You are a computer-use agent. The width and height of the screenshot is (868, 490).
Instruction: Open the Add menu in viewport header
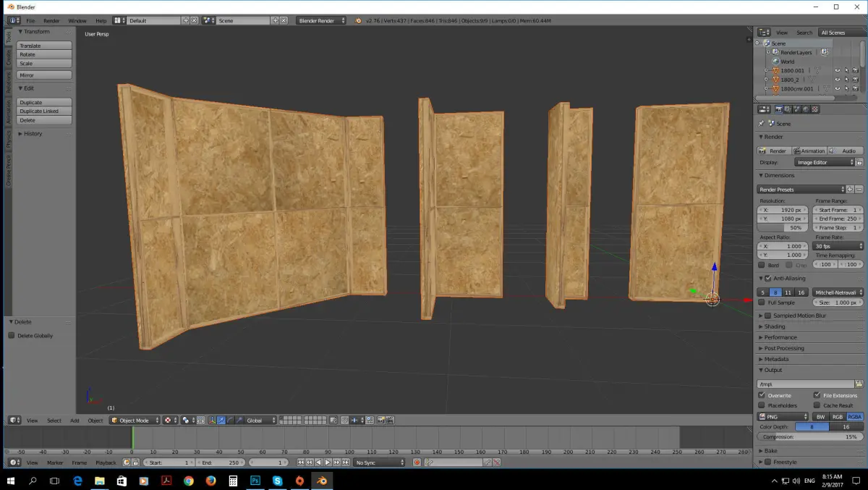click(75, 421)
